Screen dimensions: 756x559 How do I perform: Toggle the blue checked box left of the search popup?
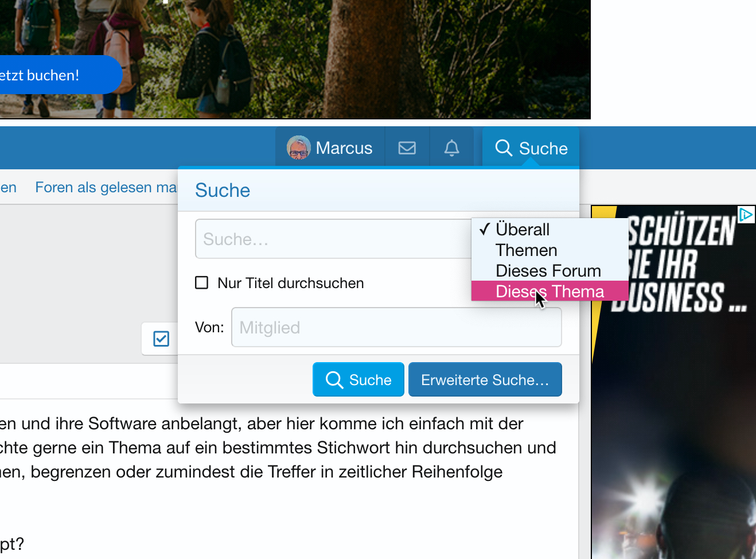coord(161,339)
